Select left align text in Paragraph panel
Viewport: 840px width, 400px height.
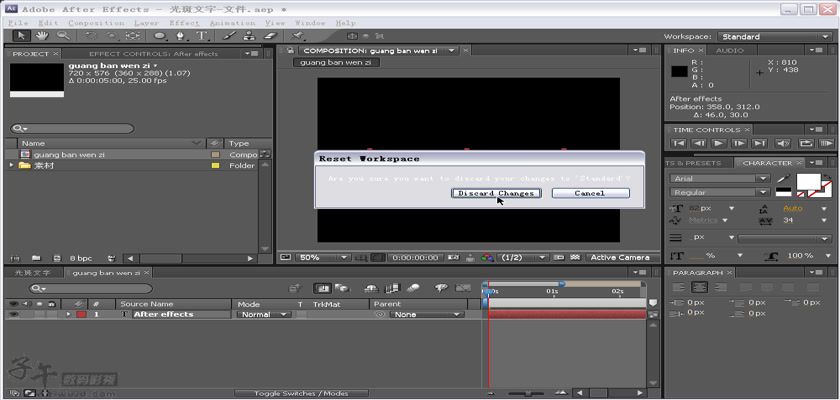click(x=678, y=288)
